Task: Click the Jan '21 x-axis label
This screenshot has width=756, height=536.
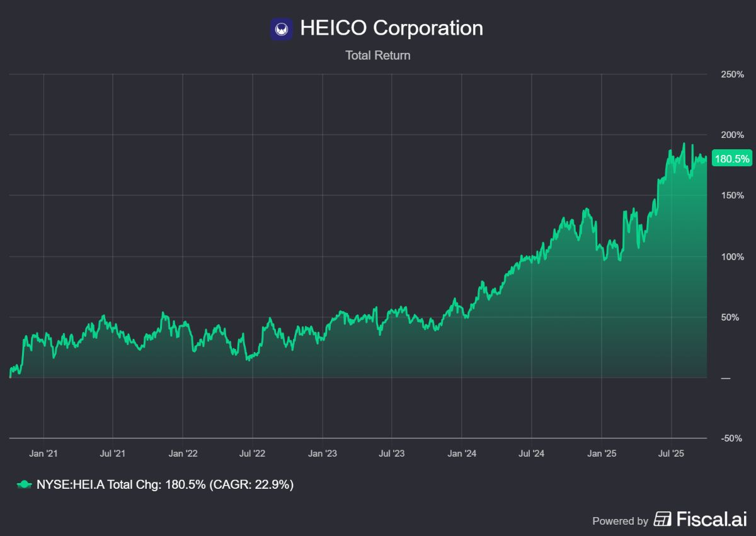Action: [43, 453]
